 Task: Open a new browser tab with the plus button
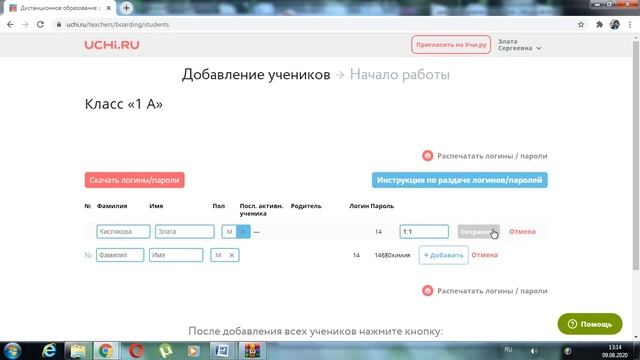pos(126,8)
